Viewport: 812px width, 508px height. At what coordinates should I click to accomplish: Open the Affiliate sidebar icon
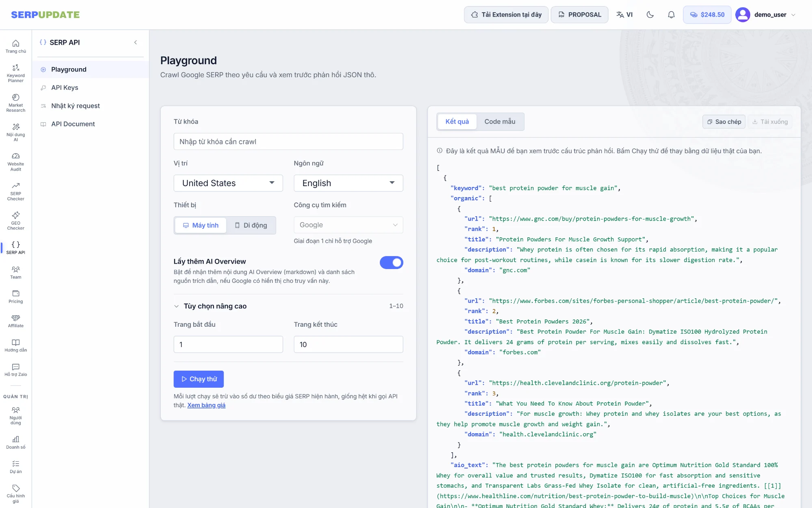tap(16, 321)
